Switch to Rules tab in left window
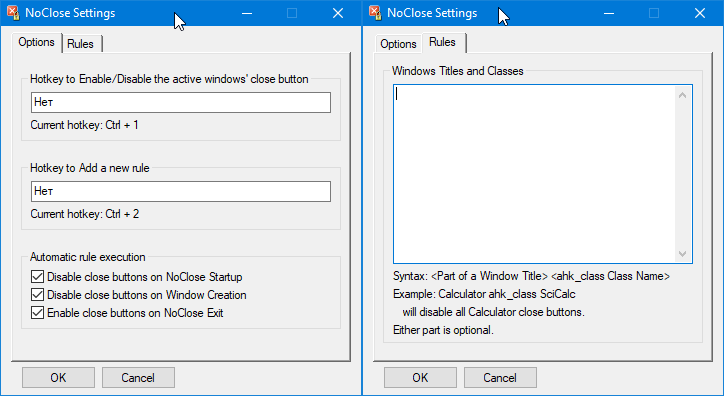The height and width of the screenshot is (396, 724). coord(81,44)
